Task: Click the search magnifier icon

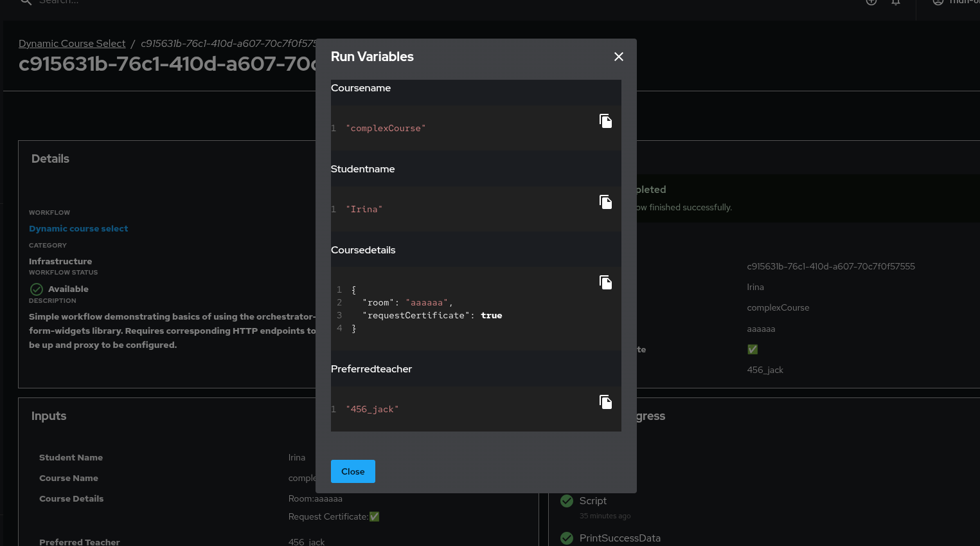Action: click(26, 2)
